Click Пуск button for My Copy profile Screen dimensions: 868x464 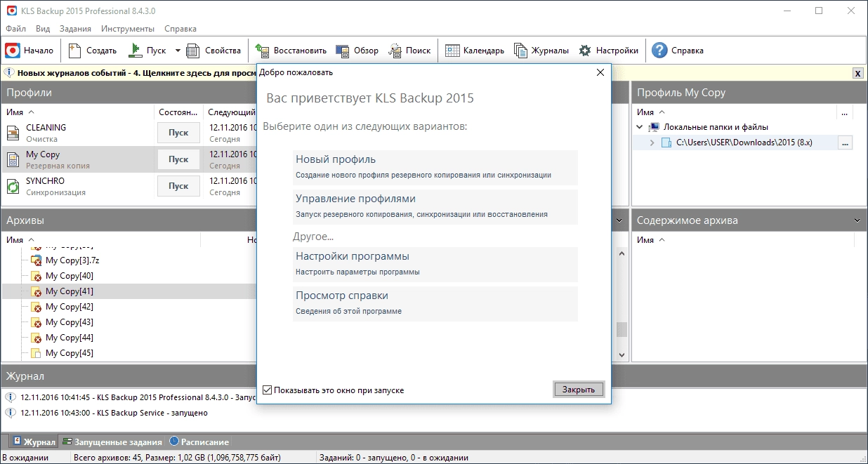pos(178,159)
